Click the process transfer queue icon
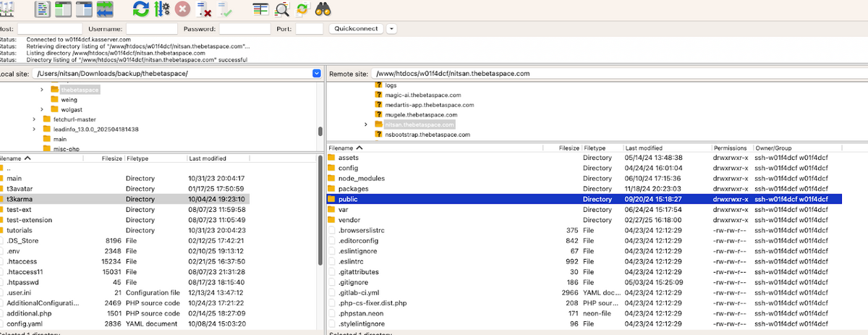Viewport: 868px width, 335px height. 161,9
